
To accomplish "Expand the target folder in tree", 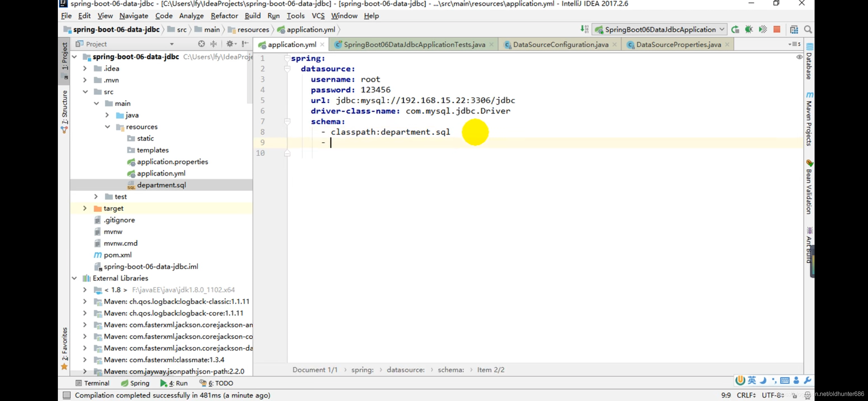I will [85, 208].
